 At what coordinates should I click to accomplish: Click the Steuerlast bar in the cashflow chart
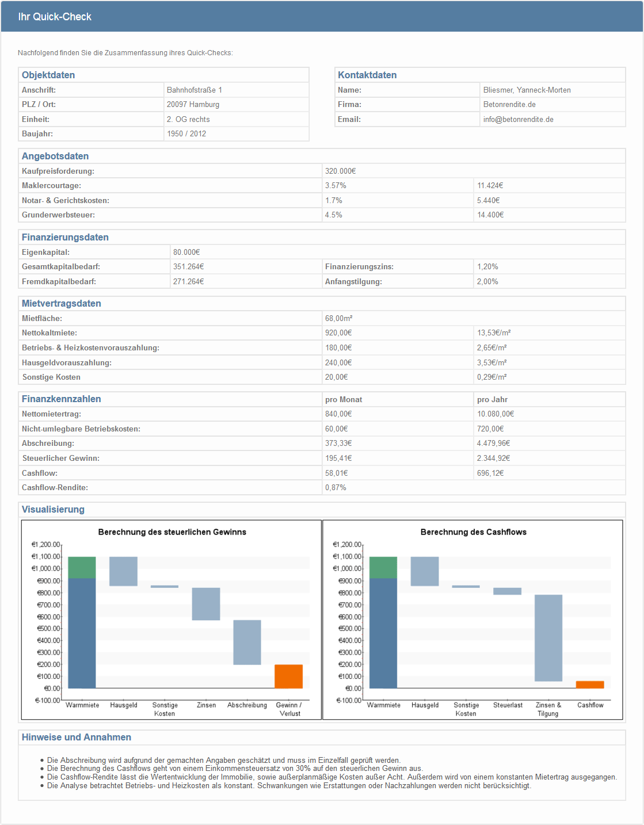click(507, 591)
